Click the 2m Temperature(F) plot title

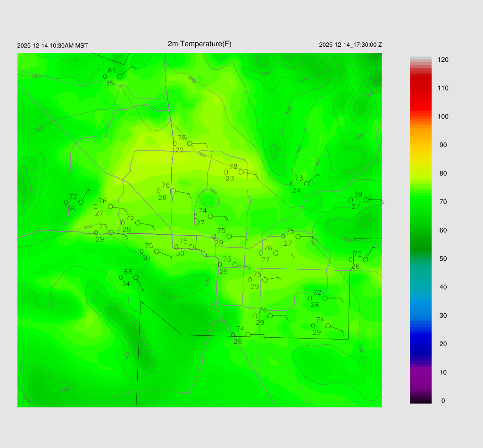200,44
